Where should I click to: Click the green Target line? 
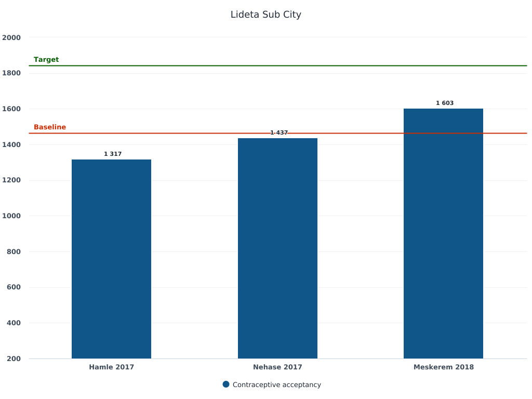(312, 66)
